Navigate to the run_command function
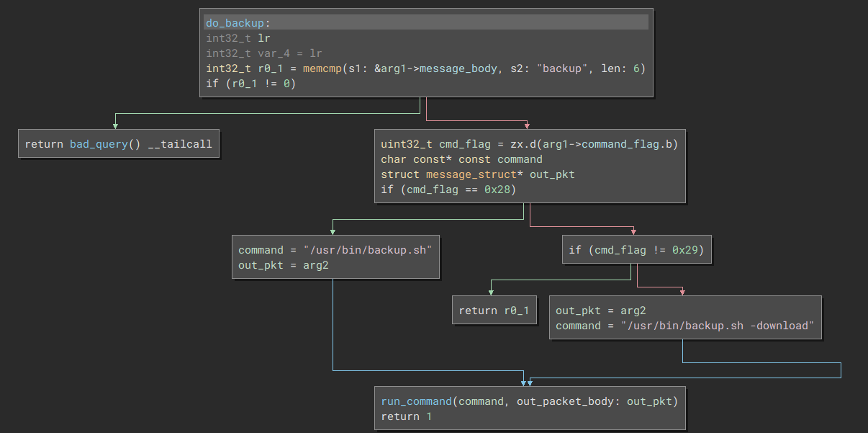The width and height of the screenshot is (868, 433). (x=417, y=401)
